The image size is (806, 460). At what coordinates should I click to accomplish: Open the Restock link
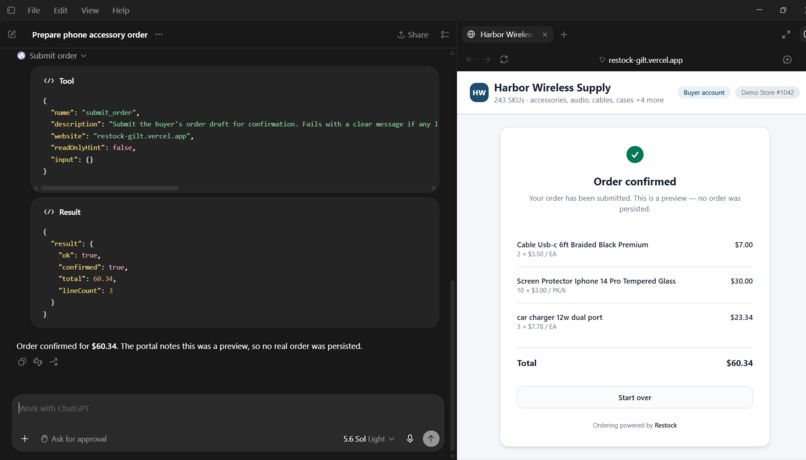pos(666,425)
